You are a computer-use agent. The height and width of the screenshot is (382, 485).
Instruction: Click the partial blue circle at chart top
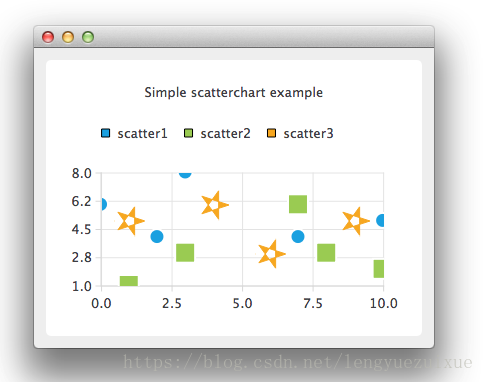[x=185, y=175]
